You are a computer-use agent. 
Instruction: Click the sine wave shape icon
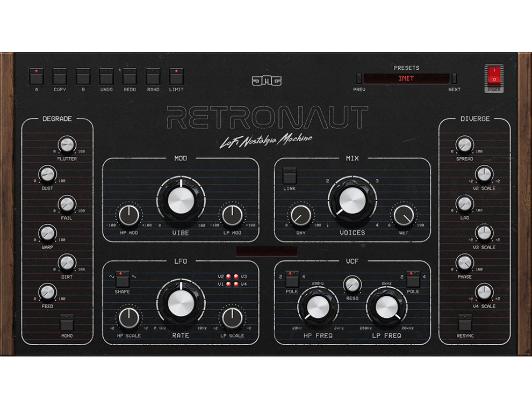point(112,276)
